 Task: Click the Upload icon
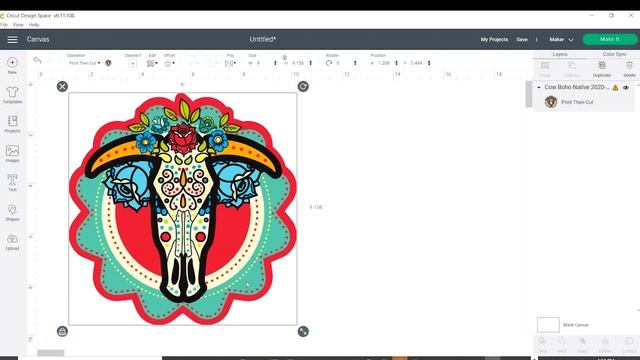12,239
